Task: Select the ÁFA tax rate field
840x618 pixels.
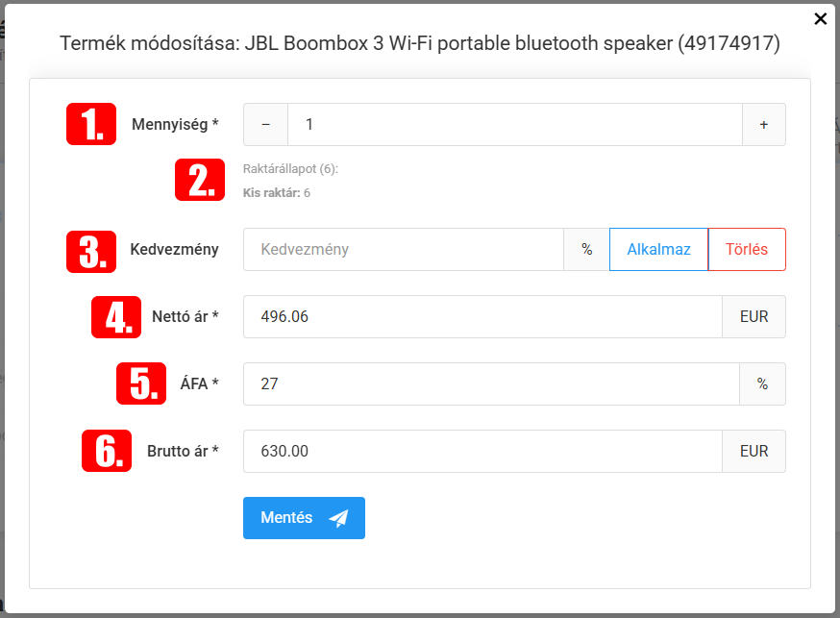Action: click(491, 384)
